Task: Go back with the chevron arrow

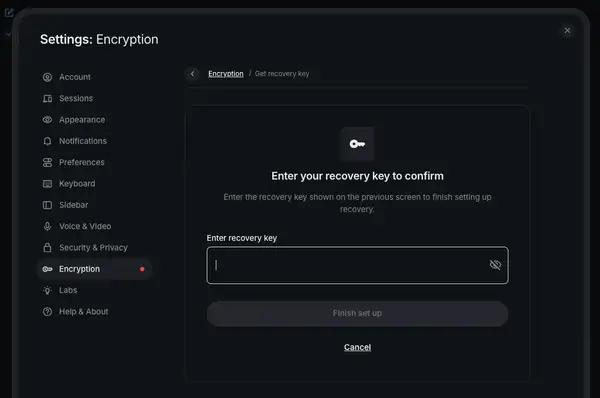Action: (192, 73)
